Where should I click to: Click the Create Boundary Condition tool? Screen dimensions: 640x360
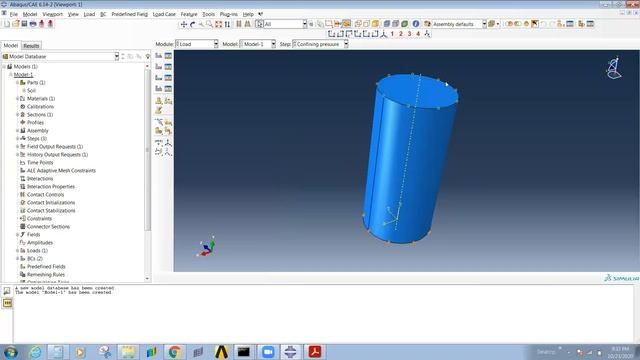[159, 67]
